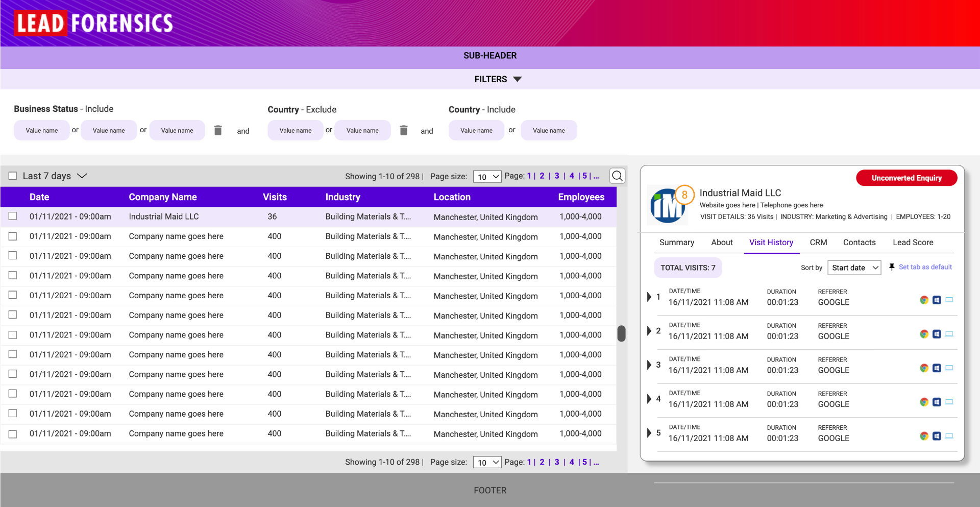Expand visit 1 details arrow
Screen dimensions: 980x507
649,297
